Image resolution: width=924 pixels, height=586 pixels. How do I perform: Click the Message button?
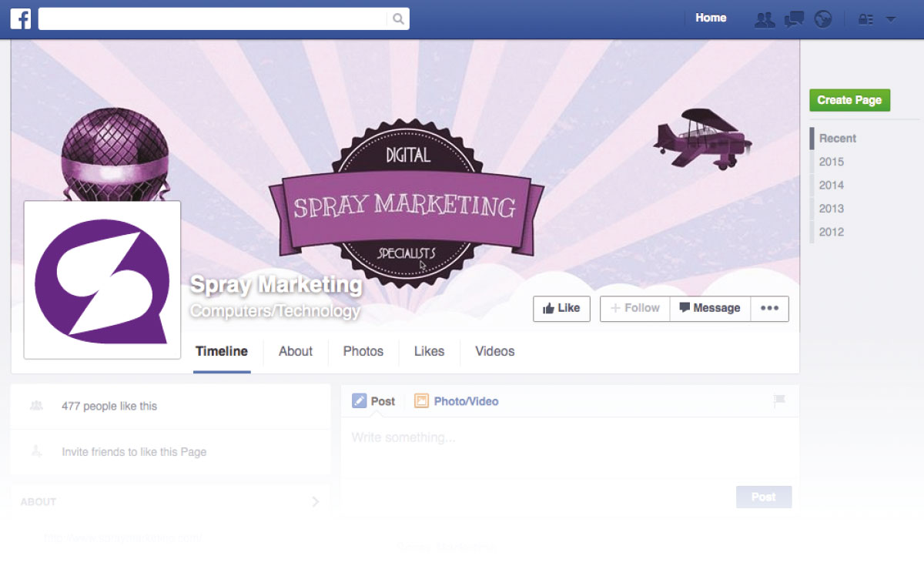(709, 308)
